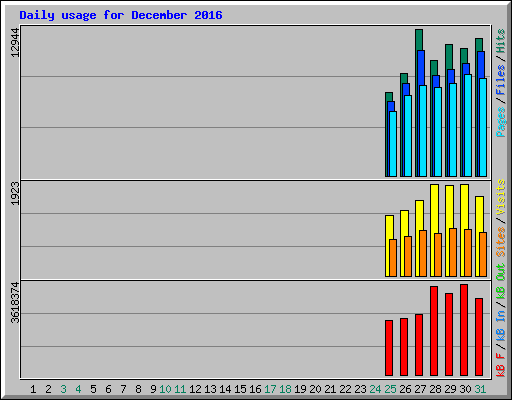This screenshot has height=400, width=512.
Task: Click day label 14 on x-axis
Action: coord(225,389)
